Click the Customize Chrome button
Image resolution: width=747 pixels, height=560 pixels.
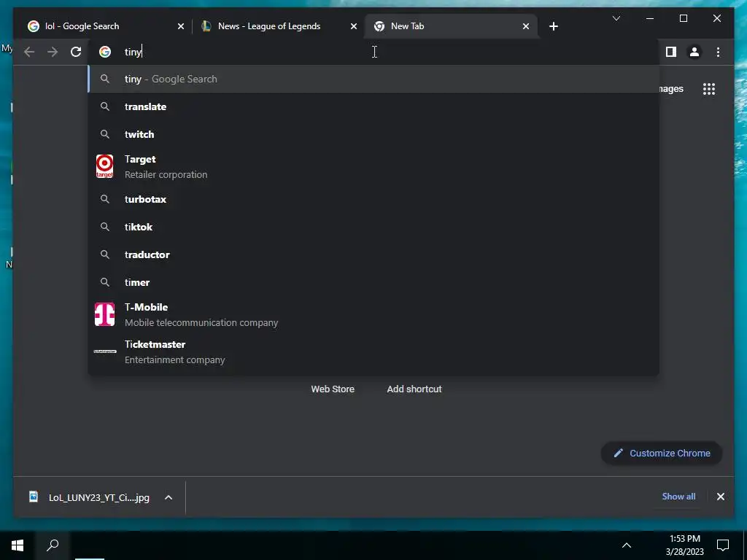tap(662, 454)
